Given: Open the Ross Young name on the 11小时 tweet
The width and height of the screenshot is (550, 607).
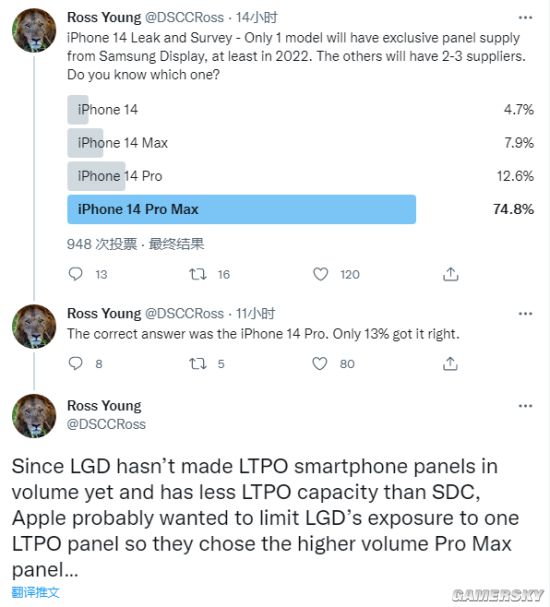Looking at the screenshot, I should click(104, 314).
